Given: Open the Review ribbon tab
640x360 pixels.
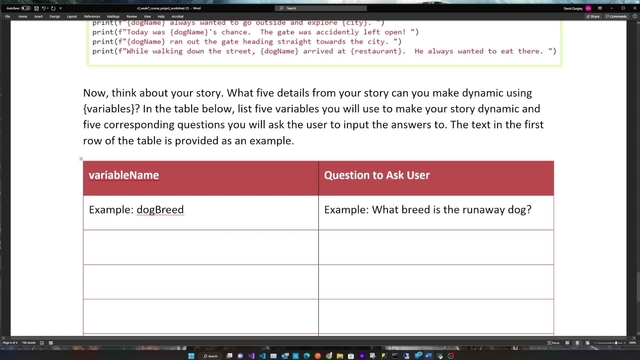Looking at the screenshot, I should 131,16.
